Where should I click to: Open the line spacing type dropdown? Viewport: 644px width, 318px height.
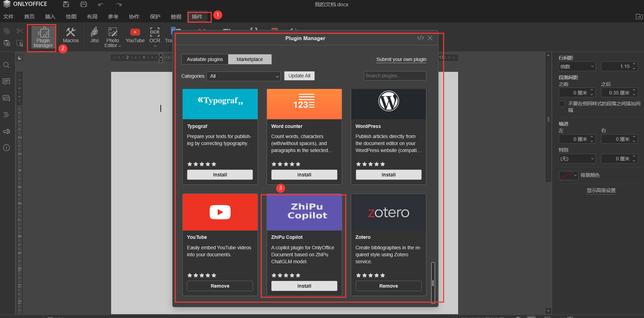[x=577, y=66]
